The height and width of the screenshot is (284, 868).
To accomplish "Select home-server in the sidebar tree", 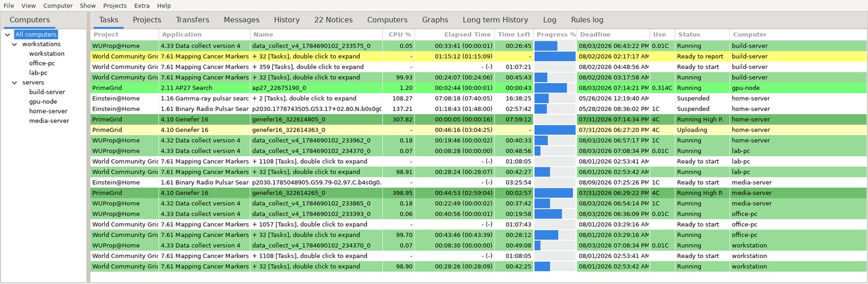I will pos(48,111).
